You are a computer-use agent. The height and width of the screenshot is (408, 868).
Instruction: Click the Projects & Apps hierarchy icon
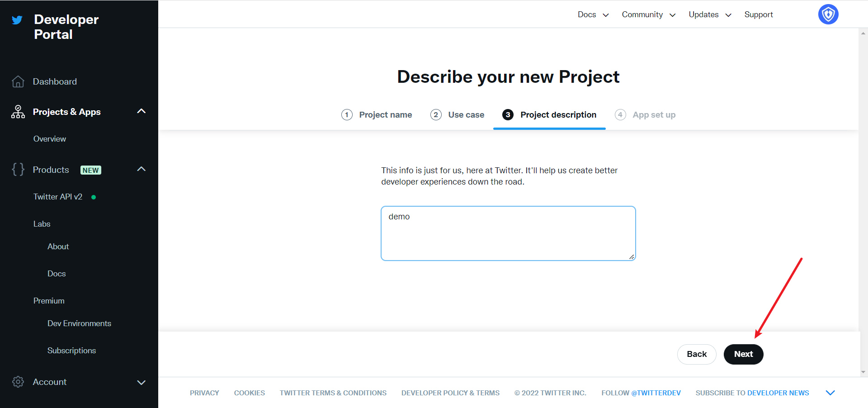18,112
